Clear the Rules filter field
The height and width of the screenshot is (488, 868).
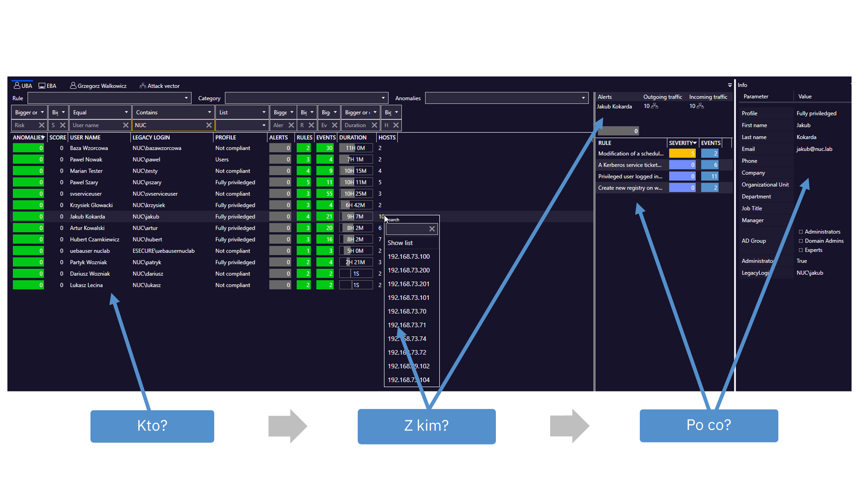pyautogui.click(x=311, y=125)
